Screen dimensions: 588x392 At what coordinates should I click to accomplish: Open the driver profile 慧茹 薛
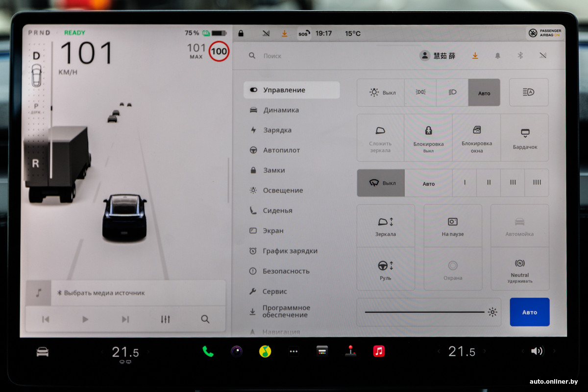click(438, 56)
